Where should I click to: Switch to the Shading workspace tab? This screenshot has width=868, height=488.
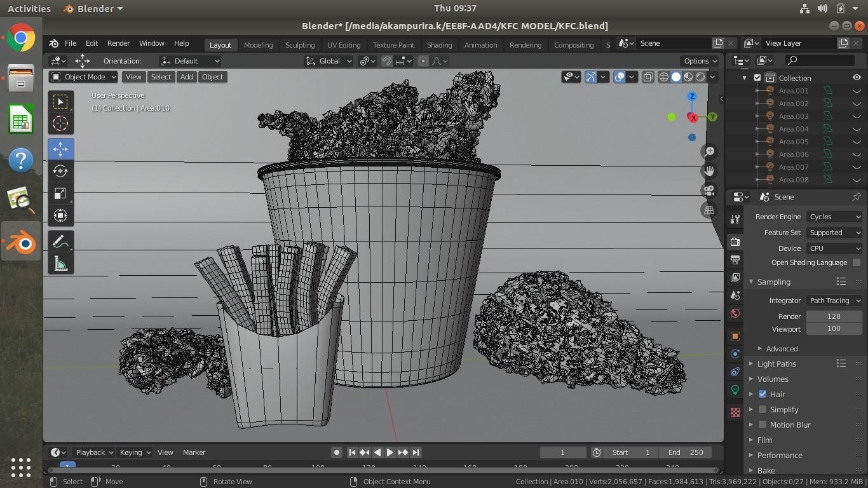click(x=439, y=45)
